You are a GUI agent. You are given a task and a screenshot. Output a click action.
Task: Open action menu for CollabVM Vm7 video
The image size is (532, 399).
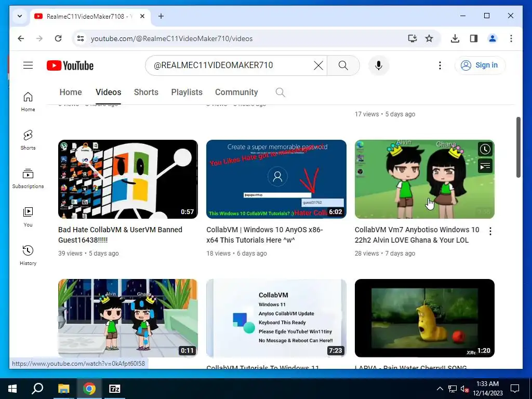click(x=490, y=231)
